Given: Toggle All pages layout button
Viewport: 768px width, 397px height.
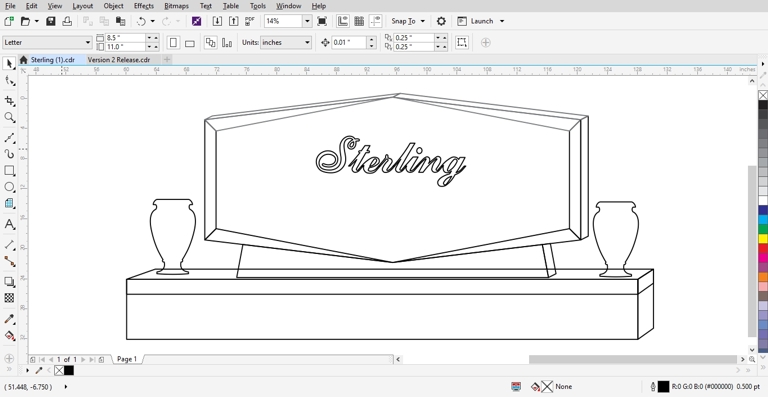Looking at the screenshot, I should (x=210, y=43).
